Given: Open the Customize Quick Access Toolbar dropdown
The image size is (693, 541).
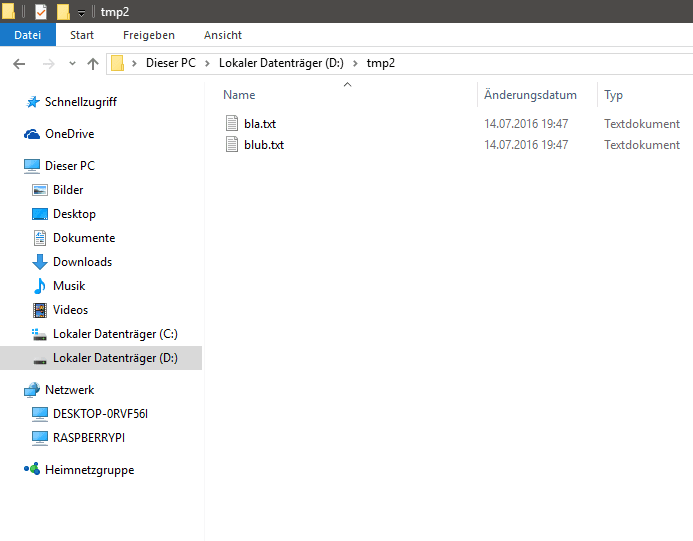Looking at the screenshot, I should 81,13.
